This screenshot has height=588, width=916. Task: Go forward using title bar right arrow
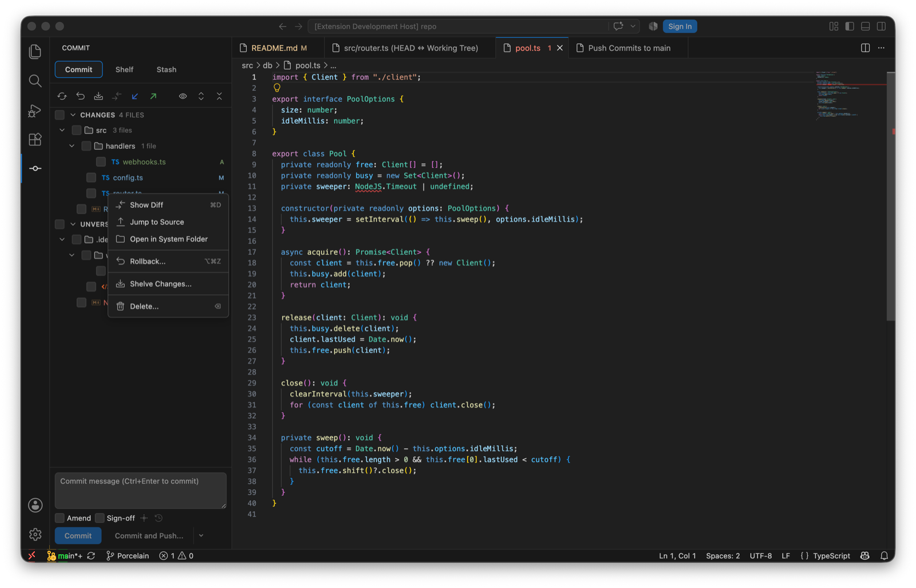298,26
